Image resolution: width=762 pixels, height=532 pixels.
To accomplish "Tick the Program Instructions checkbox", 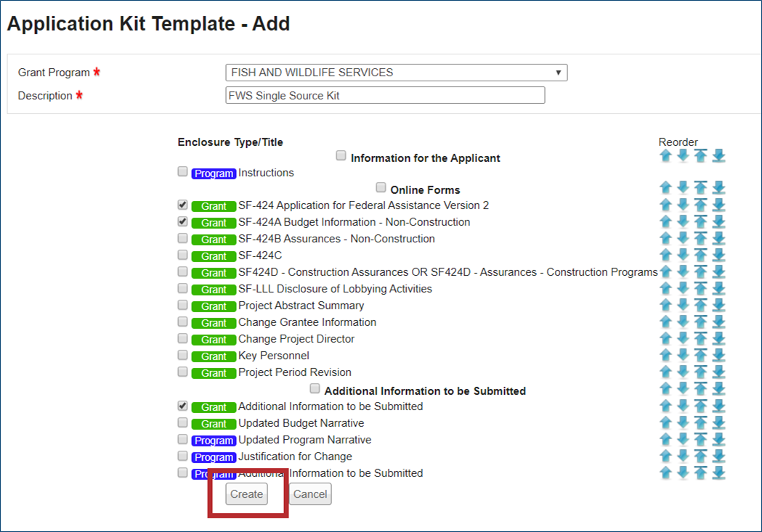I will 182,172.
